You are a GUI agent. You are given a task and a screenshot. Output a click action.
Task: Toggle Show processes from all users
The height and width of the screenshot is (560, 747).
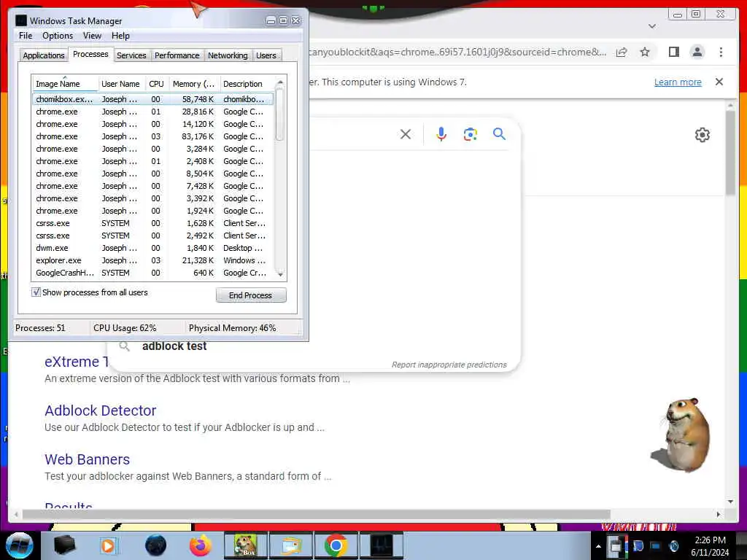pos(36,292)
